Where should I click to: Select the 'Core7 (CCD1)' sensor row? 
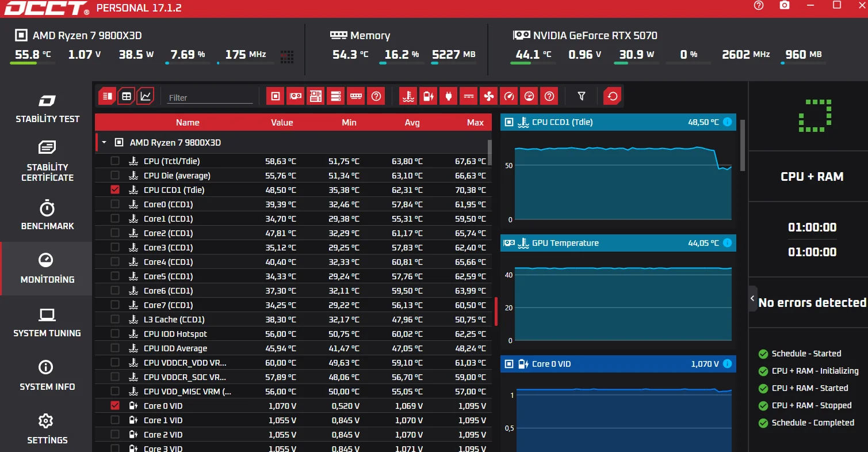click(x=293, y=305)
